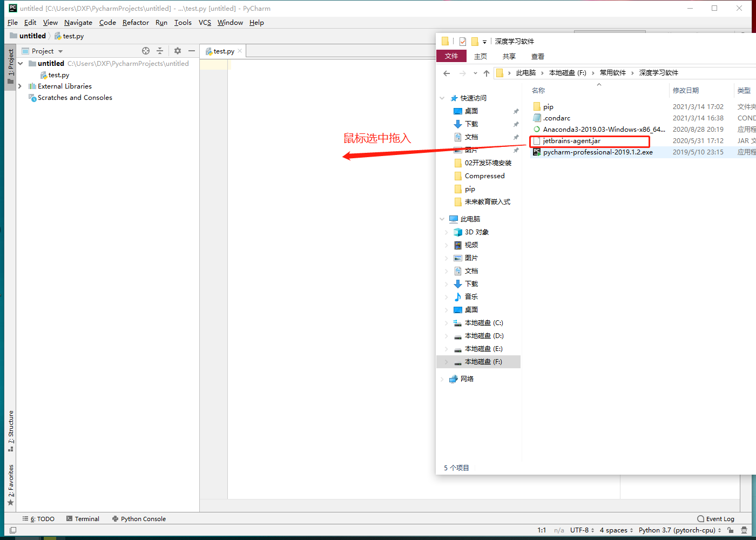Expand 此电脑 in Explorer sidebar
Viewport: 756px width, 540px height.
click(x=442, y=218)
